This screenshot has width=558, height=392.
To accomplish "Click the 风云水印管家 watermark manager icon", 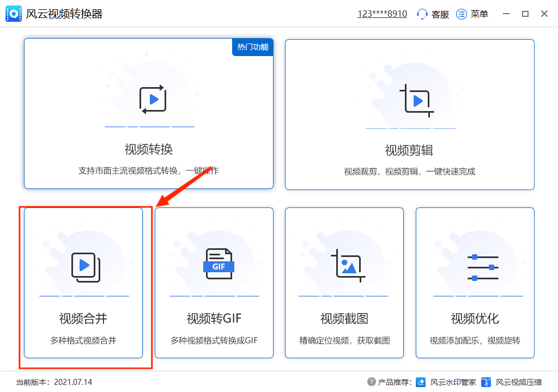I will [x=421, y=382].
